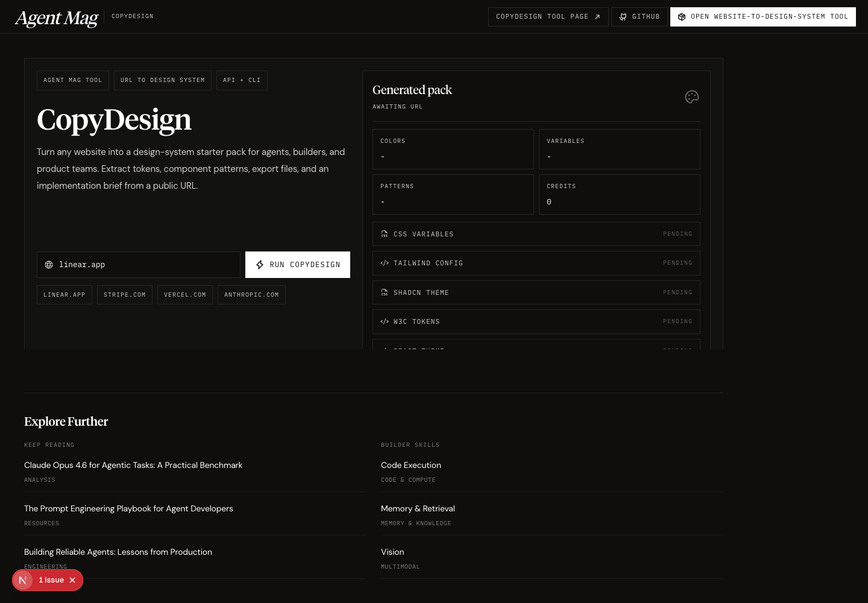This screenshot has height=603, width=868.
Task: Select the STRIPE.COM example chip
Action: pyautogui.click(x=125, y=295)
